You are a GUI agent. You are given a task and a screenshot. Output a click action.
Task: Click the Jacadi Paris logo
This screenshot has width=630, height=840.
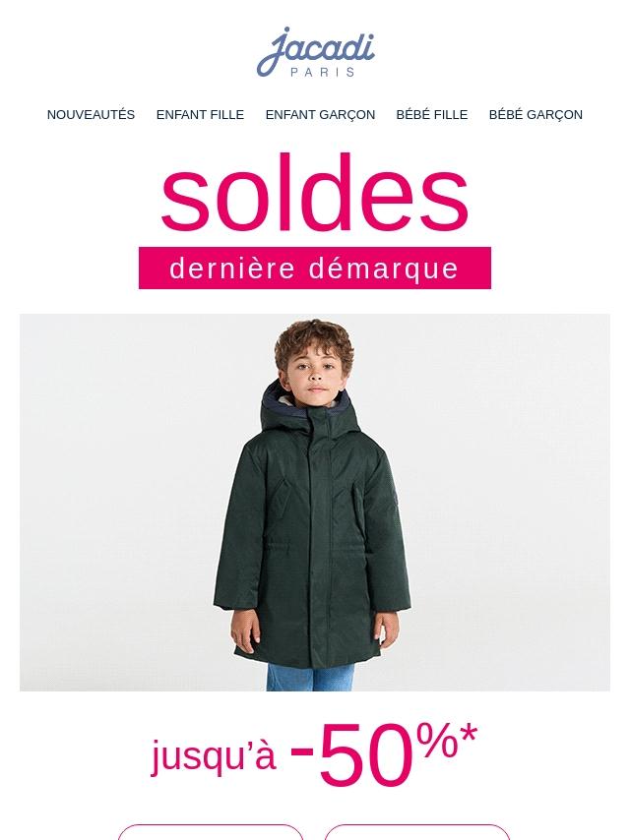pos(315,51)
